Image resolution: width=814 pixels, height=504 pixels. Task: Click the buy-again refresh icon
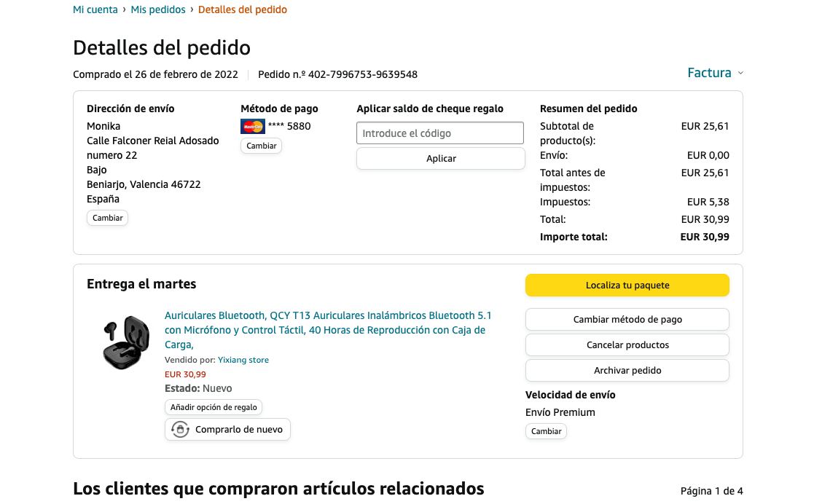tap(180, 430)
